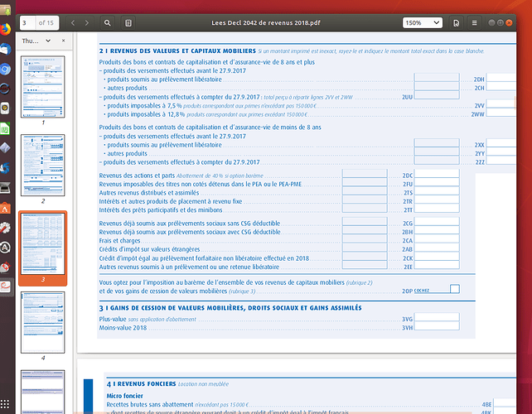The height and width of the screenshot is (414, 532).
Task: Click 'Revenus des actions et parts' text
Action: point(137,176)
